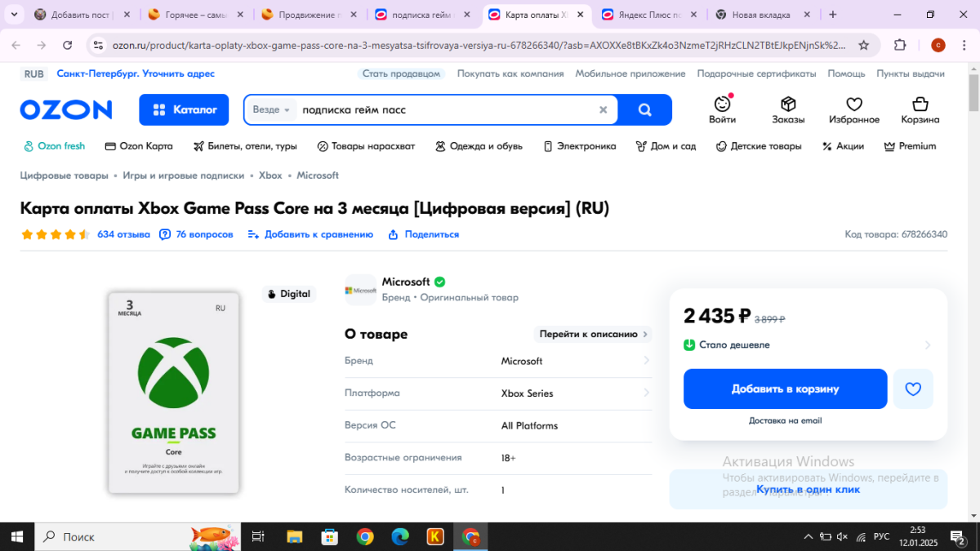Switch to the Продвижение browser tab

coord(310,15)
